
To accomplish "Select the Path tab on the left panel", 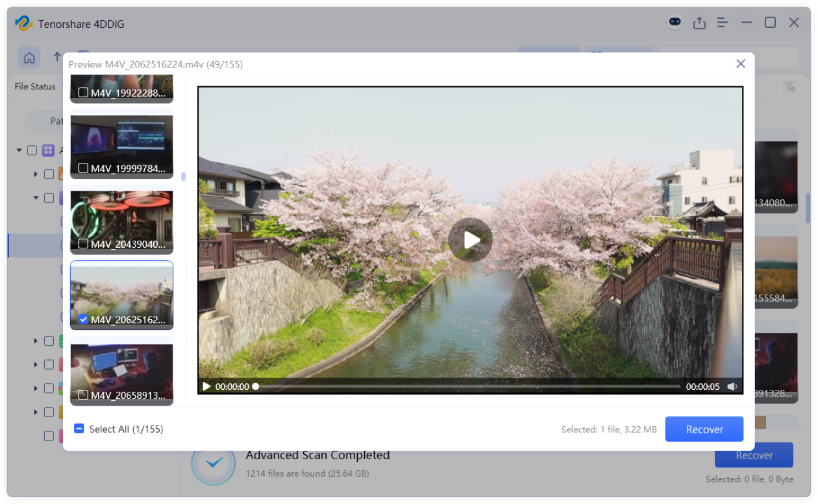I will [x=56, y=121].
